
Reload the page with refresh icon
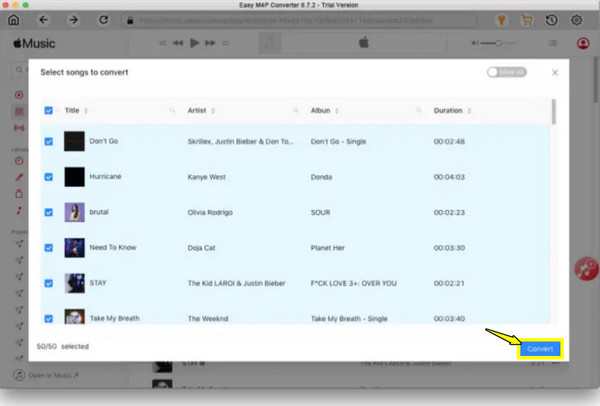103,20
